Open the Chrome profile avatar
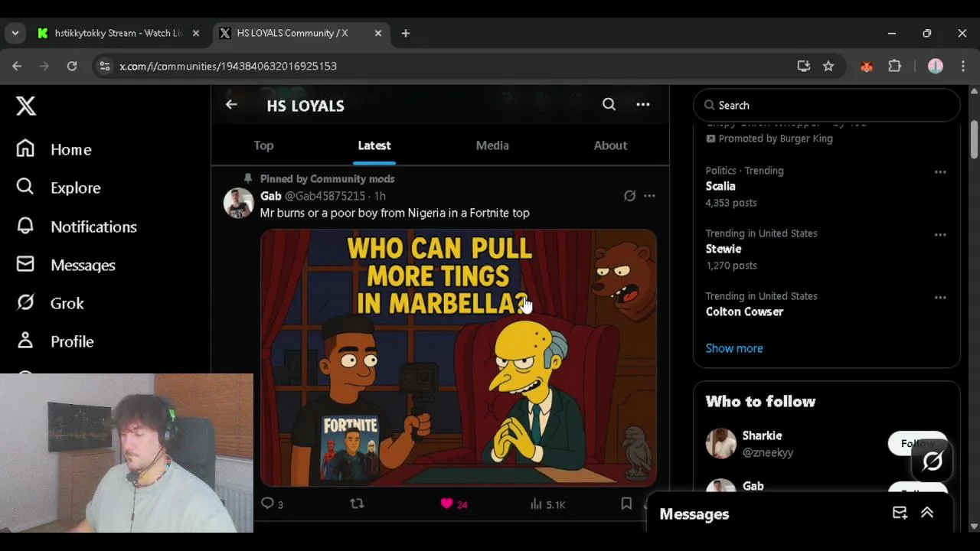Viewport: 980px width, 551px height. (936, 66)
